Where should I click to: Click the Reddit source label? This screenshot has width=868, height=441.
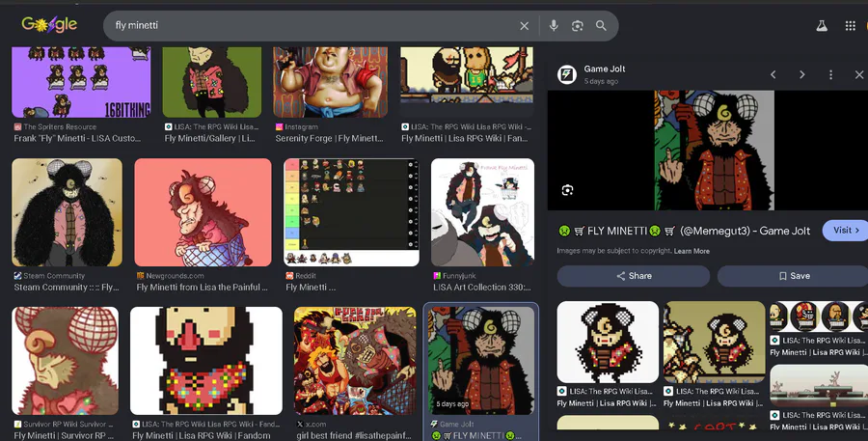pyautogui.click(x=306, y=276)
